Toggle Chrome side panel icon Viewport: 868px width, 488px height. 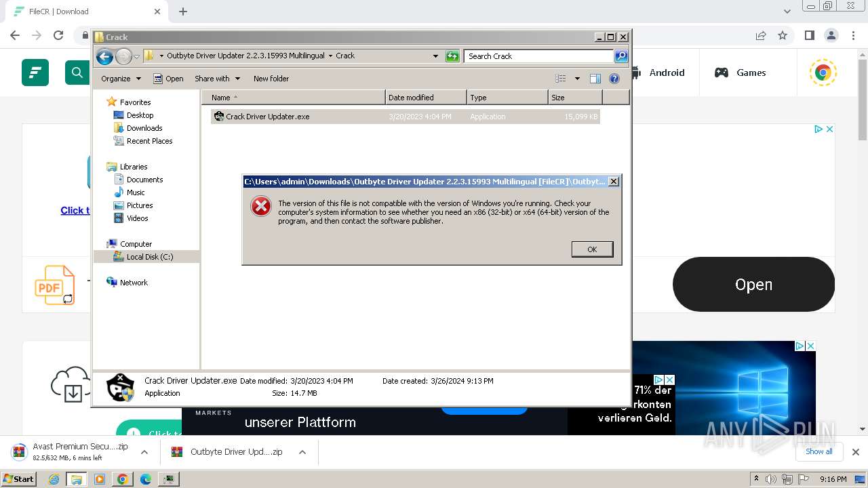[810, 35]
